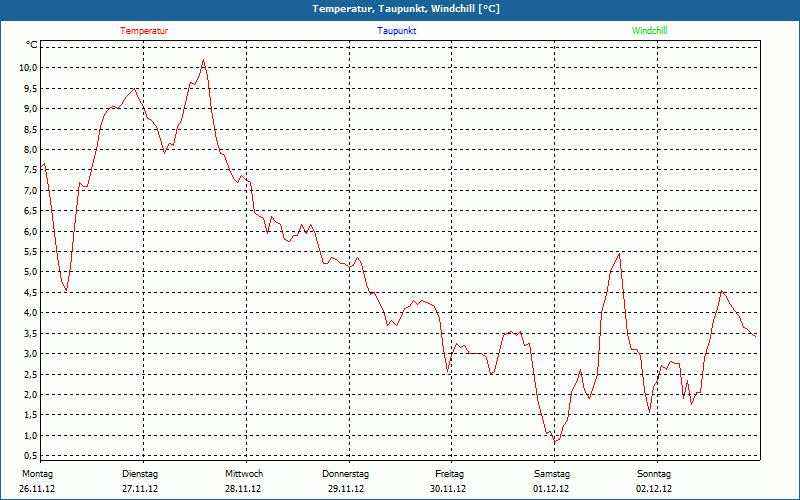Viewport: 800px width, 500px height.
Task: Click the Freitag day label
Action: [449, 474]
